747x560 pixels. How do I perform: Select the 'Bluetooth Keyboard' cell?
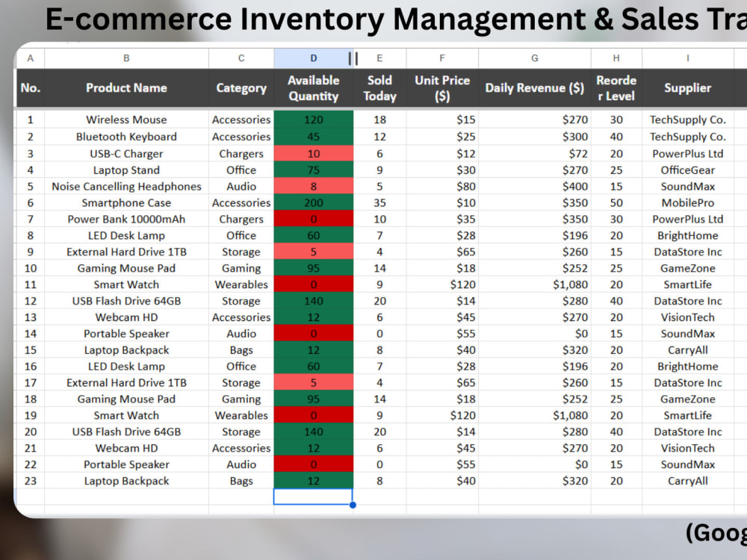126,137
